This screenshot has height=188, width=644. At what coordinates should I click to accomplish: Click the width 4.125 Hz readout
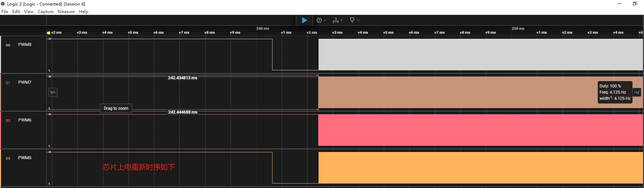click(615, 98)
